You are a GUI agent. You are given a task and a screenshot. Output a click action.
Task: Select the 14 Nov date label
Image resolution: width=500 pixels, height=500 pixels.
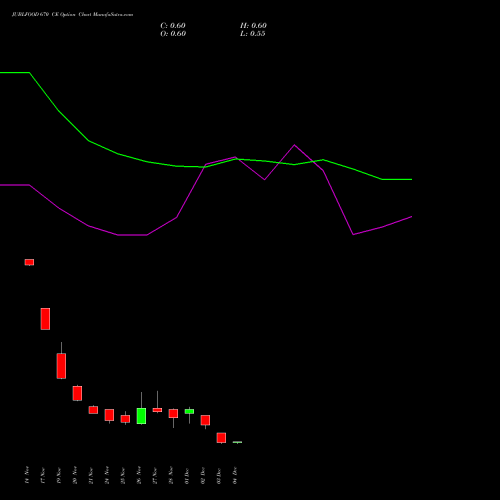click(27, 475)
